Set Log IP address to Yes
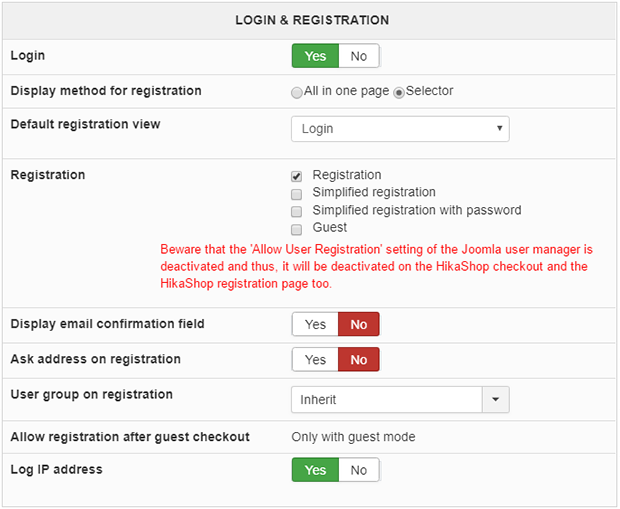Screen dimensions: 620x509 (315, 470)
